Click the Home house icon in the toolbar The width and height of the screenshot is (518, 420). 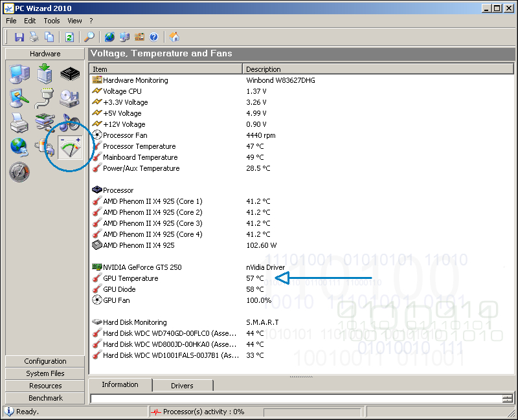point(174,37)
